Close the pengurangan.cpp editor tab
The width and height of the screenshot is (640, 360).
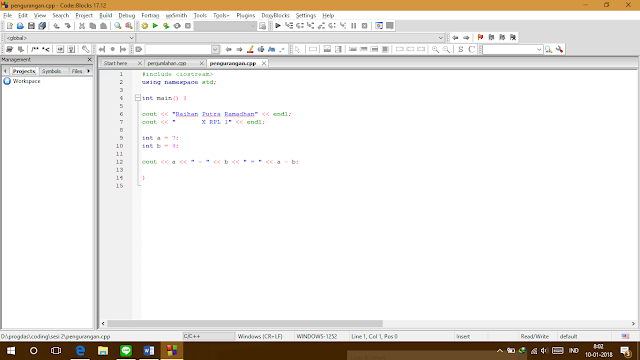coord(264,63)
